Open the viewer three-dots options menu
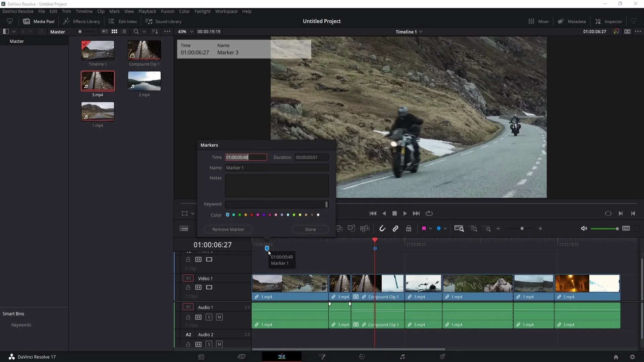The width and height of the screenshot is (644, 362). (x=638, y=32)
